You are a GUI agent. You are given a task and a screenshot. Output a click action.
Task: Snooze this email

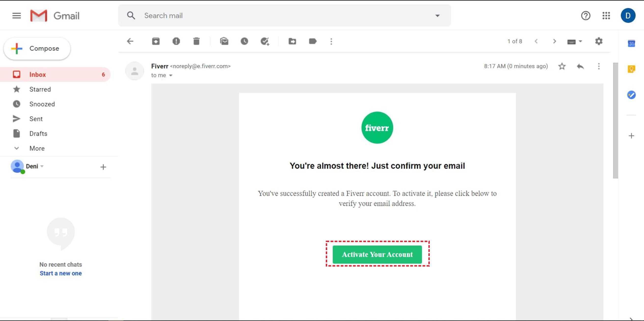pyautogui.click(x=244, y=41)
